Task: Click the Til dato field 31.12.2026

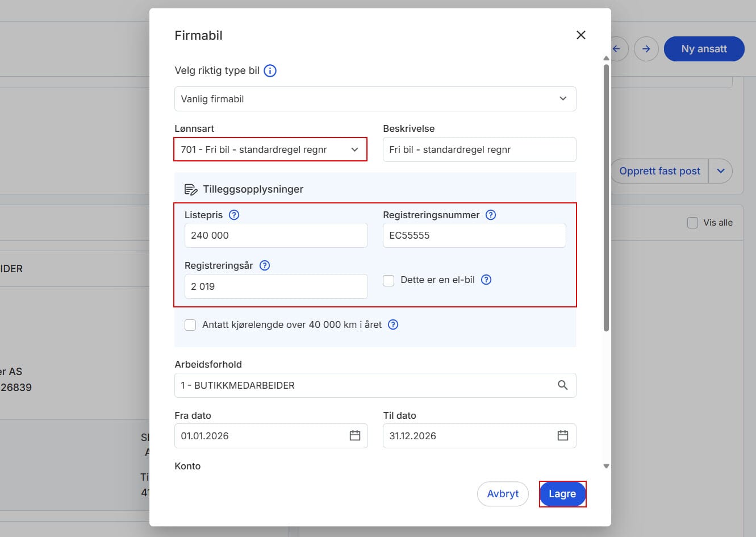Action: pos(479,436)
